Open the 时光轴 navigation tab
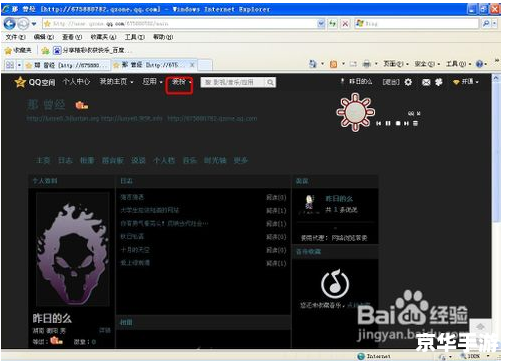505x361 pixels. [215, 160]
